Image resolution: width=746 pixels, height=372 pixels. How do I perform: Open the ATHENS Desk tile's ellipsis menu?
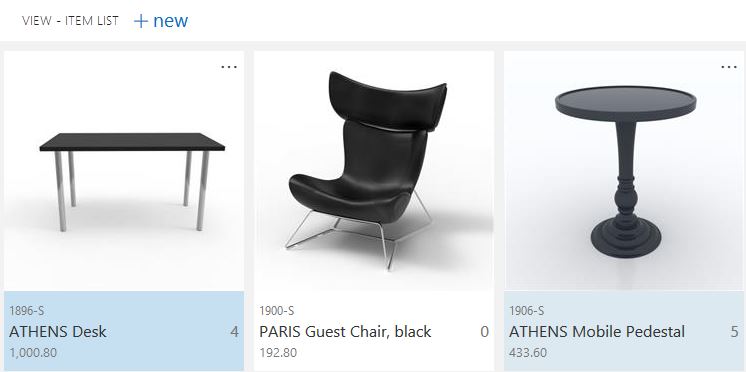pos(229,67)
